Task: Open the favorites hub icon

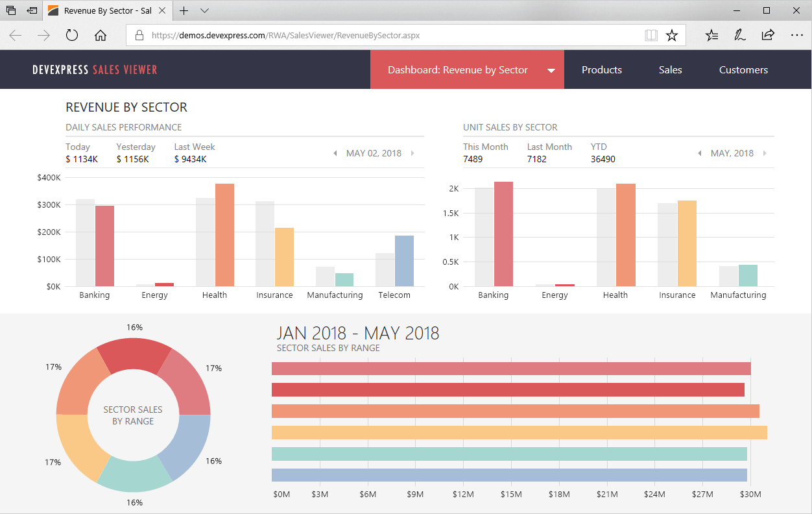Action: [712, 36]
